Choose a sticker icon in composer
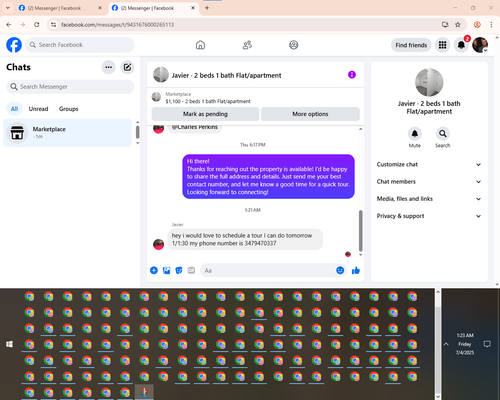 [x=179, y=270]
